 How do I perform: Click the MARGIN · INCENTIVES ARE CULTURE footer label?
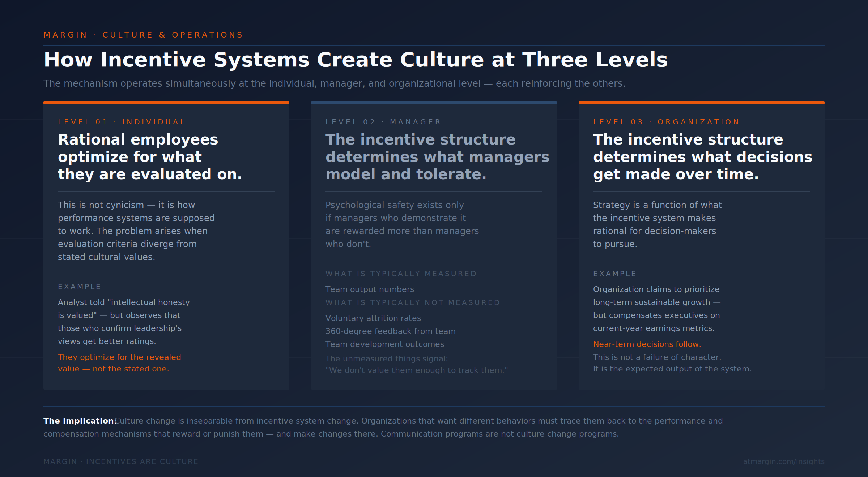(x=121, y=461)
